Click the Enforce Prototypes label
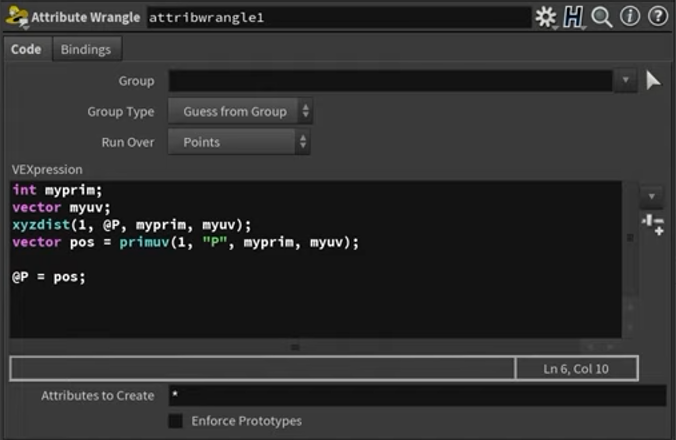This screenshot has width=676, height=440. 247,421
